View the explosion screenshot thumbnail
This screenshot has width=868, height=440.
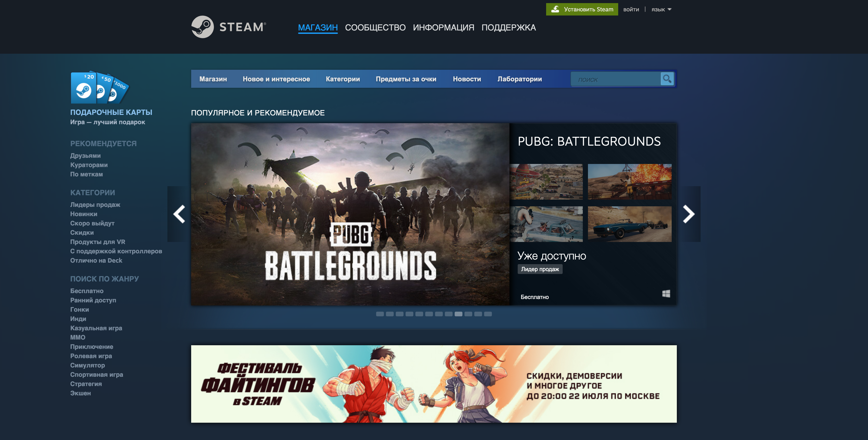coord(630,182)
